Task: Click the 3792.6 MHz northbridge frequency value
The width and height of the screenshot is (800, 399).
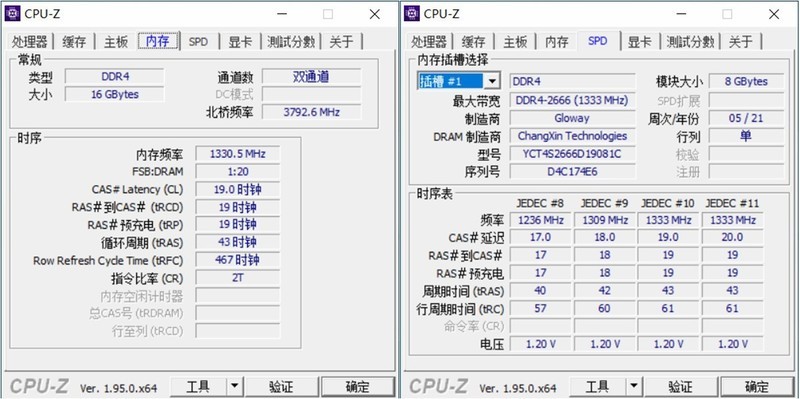Action: click(311, 112)
